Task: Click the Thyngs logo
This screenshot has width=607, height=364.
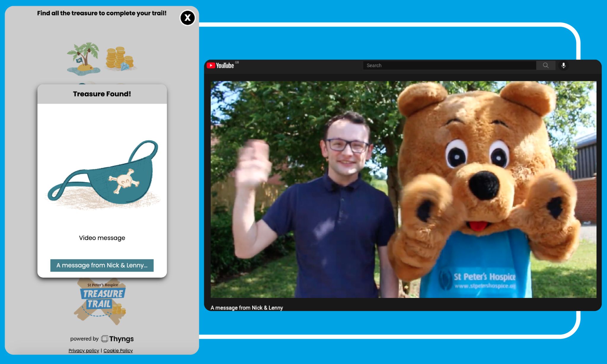Action: point(117,339)
